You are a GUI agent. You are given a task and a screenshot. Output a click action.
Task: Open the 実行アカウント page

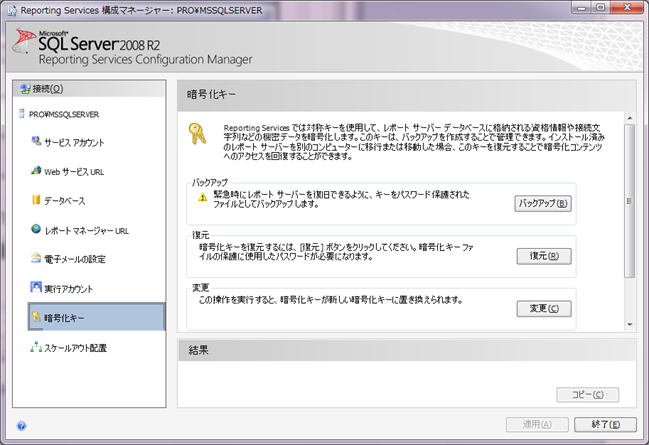point(68,289)
